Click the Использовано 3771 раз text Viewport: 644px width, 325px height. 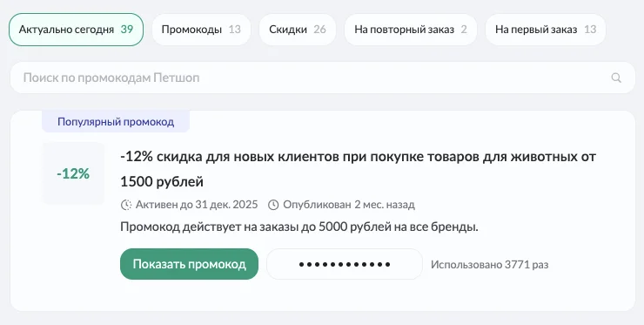pyautogui.click(x=490, y=265)
